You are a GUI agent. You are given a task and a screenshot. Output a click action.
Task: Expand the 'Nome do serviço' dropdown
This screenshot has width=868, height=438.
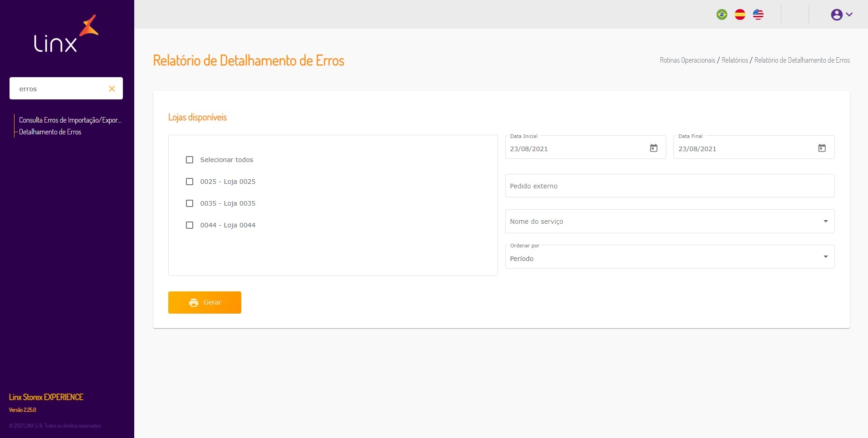670,221
